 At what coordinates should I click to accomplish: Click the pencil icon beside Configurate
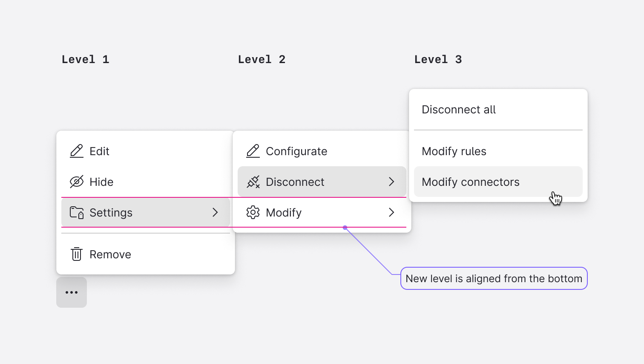pos(253,151)
